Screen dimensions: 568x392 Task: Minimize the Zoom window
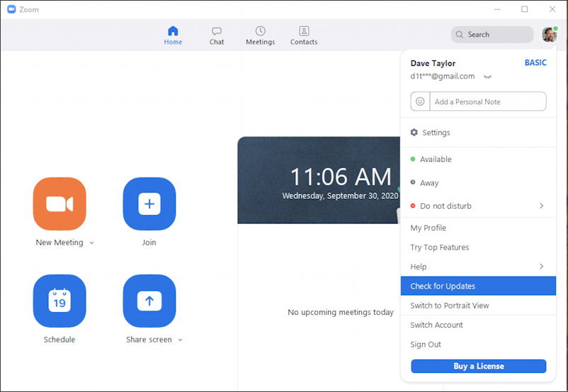click(x=497, y=9)
